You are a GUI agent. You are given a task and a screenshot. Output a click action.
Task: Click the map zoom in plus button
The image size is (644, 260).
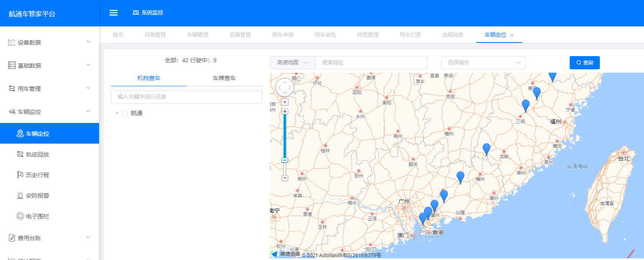coord(284,111)
